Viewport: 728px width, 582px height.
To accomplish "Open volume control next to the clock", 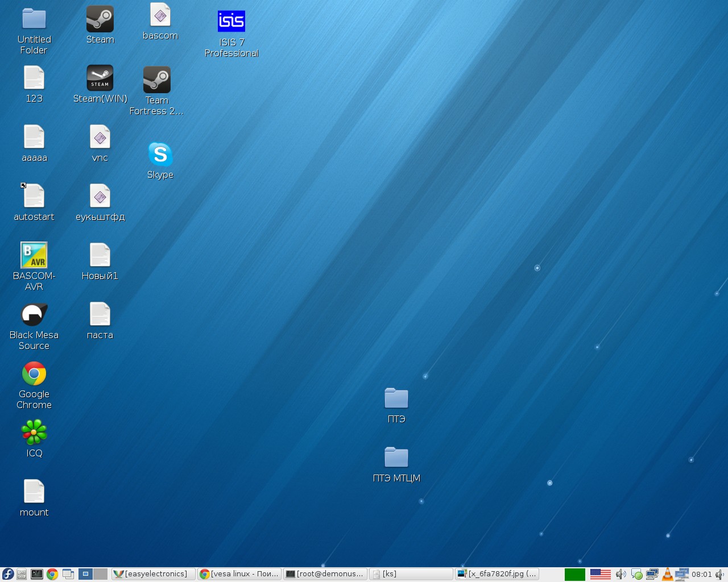I will point(719,574).
